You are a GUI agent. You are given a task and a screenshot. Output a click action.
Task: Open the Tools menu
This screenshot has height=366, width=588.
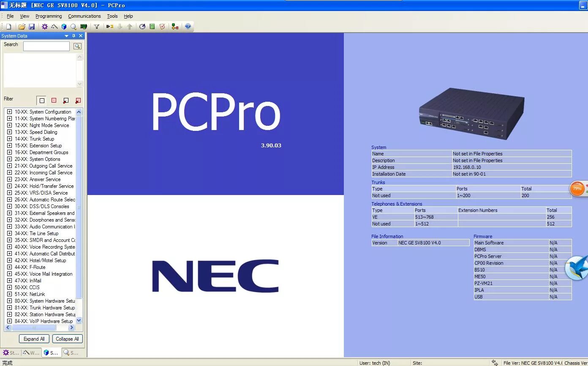112,16
